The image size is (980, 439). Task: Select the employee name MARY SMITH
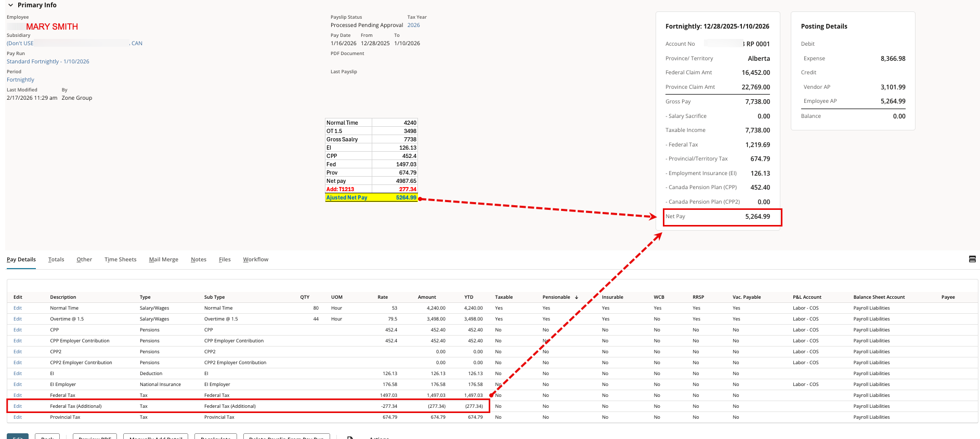[52, 26]
